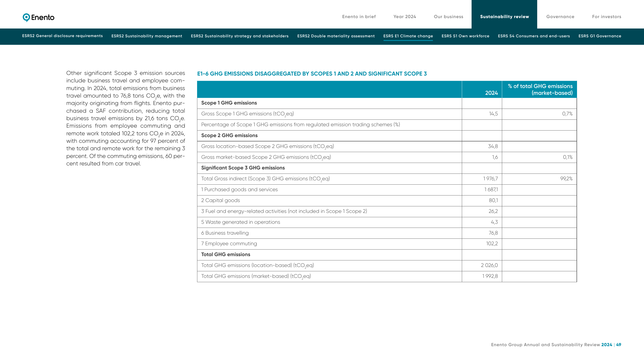Viewport: 644px width, 362px height.
Task: Click market-based Scope 2 value 1,6
Action: pos(495,157)
